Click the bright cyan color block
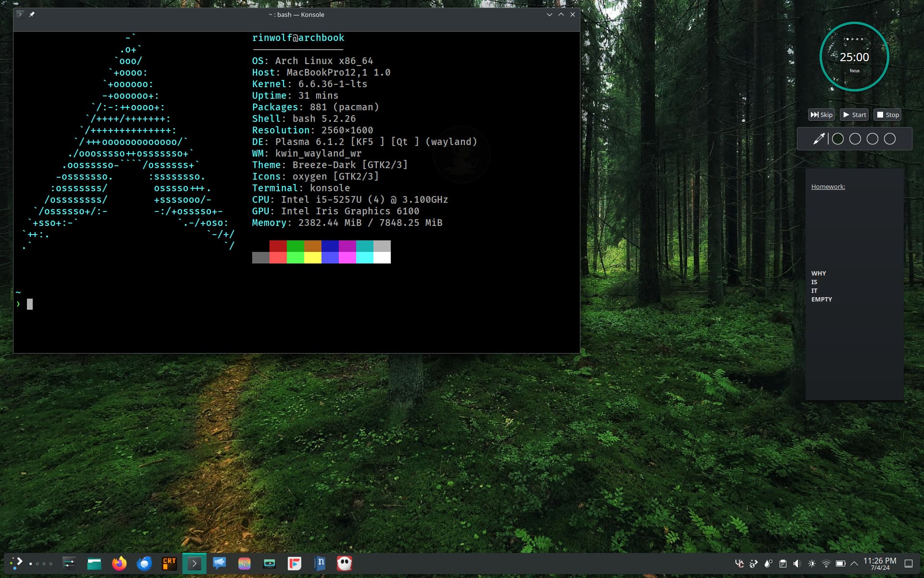Viewport: 924px width, 578px height. 365,258
